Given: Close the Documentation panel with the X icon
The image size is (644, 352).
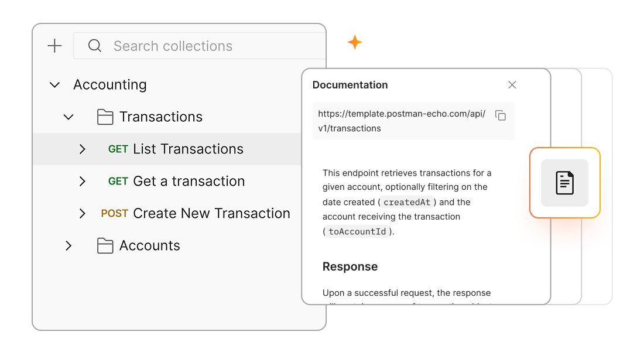Looking at the screenshot, I should click(512, 84).
